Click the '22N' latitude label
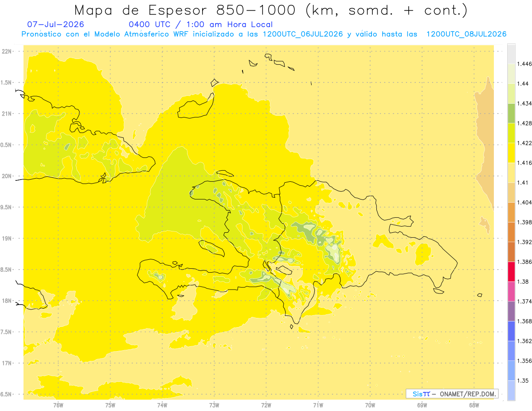 pos(8,51)
